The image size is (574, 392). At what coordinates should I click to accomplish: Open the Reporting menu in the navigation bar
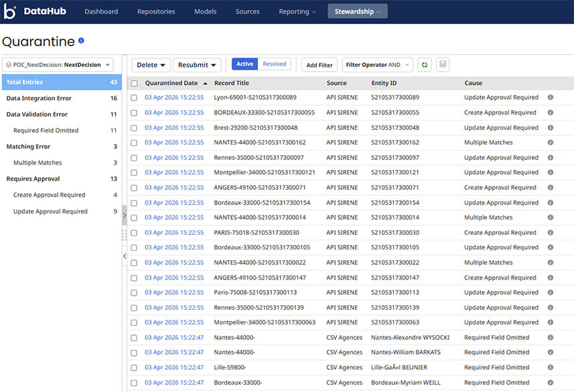297,11
